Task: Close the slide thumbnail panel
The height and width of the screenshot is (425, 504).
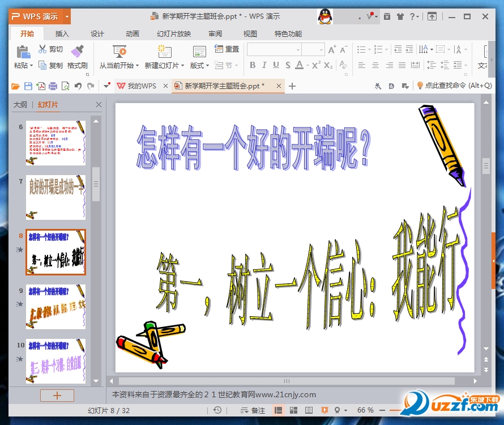Action: [x=99, y=105]
